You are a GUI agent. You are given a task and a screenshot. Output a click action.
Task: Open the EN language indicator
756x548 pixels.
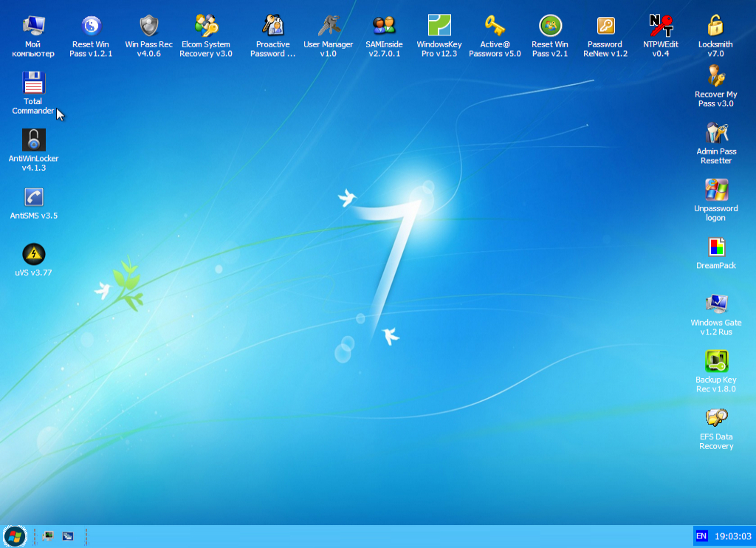pyautogui.click(x=701, y=536)
